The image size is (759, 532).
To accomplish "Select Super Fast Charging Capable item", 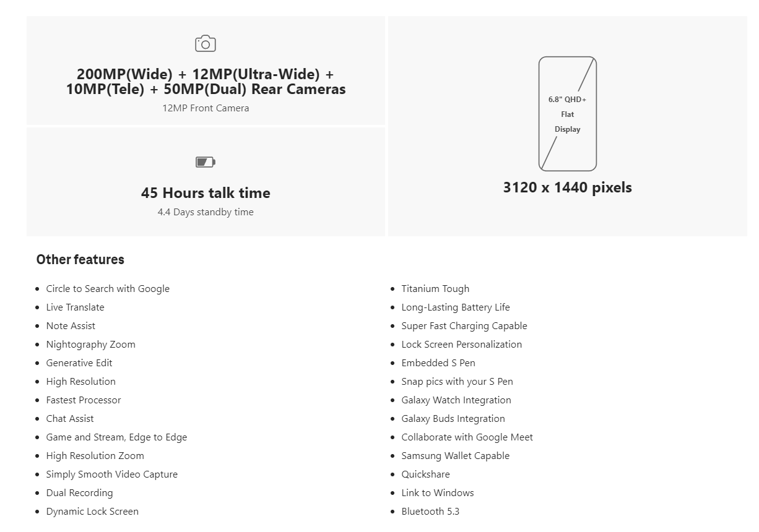I will [x=464, y=326].
